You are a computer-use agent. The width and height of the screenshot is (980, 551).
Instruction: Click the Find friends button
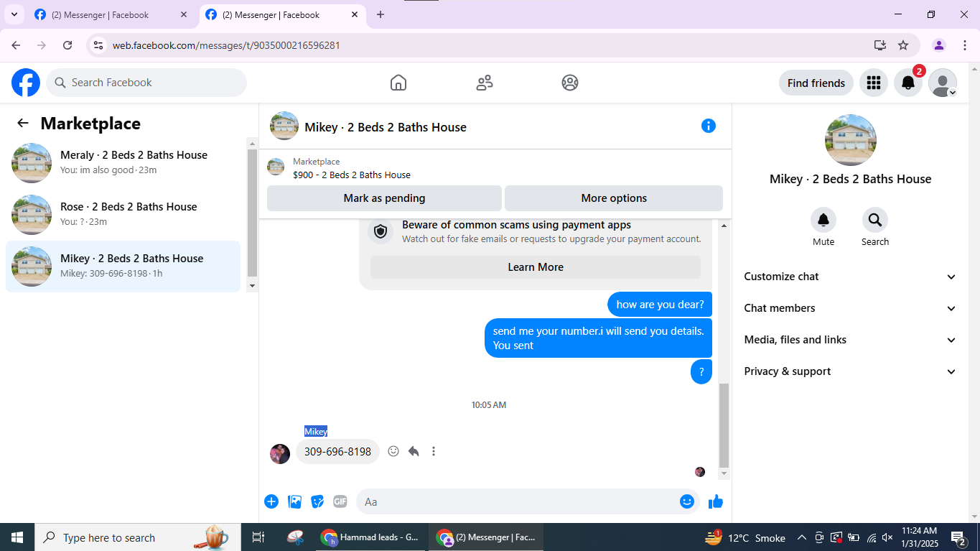(x=816, y=83)
